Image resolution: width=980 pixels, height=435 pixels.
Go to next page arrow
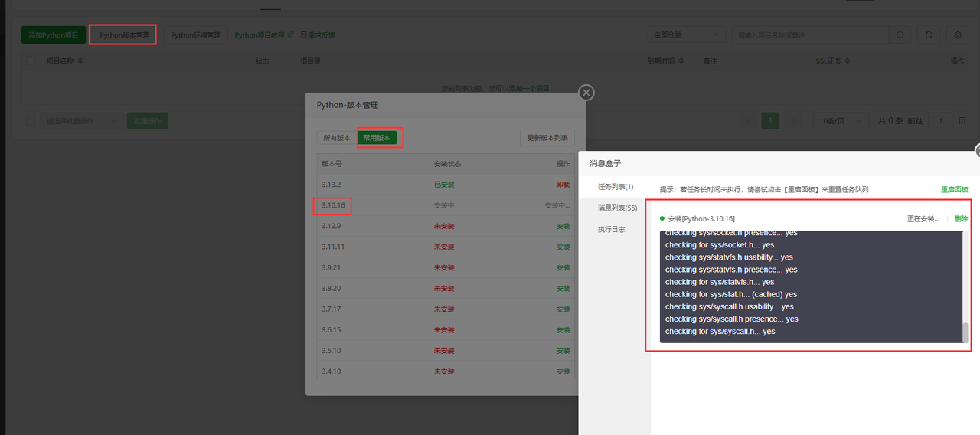pos(792,120)
